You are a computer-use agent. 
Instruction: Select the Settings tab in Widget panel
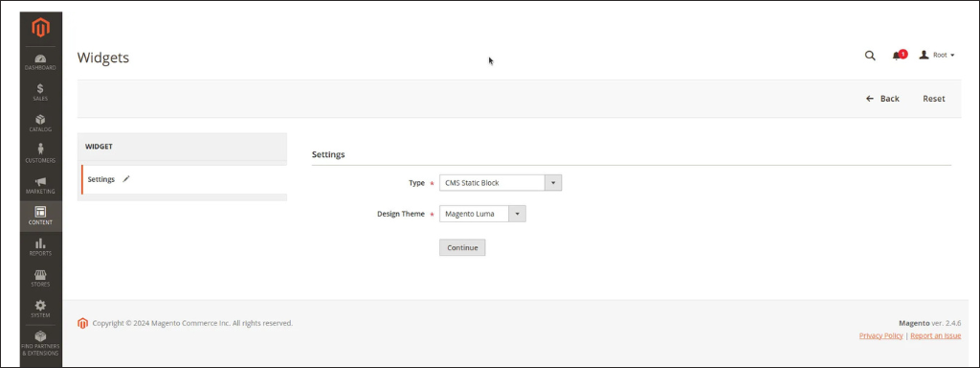point(185,179)
